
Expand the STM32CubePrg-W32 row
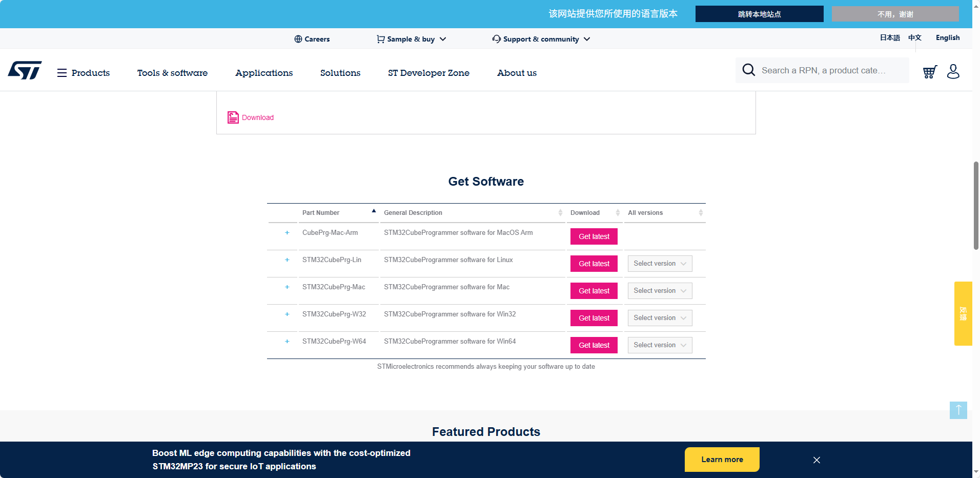[x=287, y=314]
